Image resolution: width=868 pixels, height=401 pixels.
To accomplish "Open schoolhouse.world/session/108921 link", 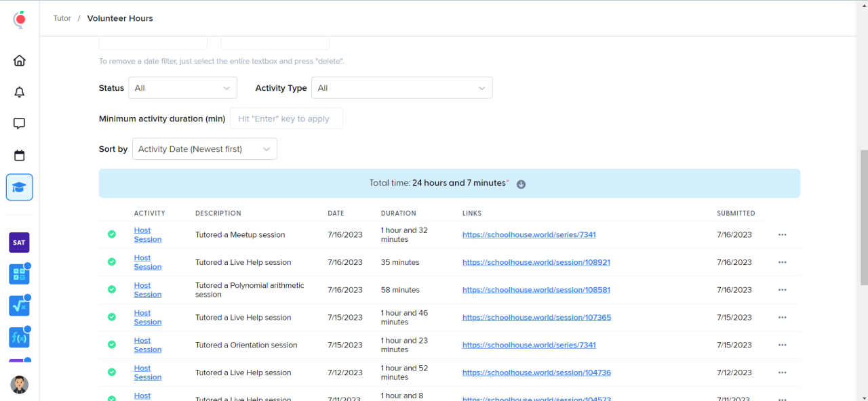I will 536,262.
